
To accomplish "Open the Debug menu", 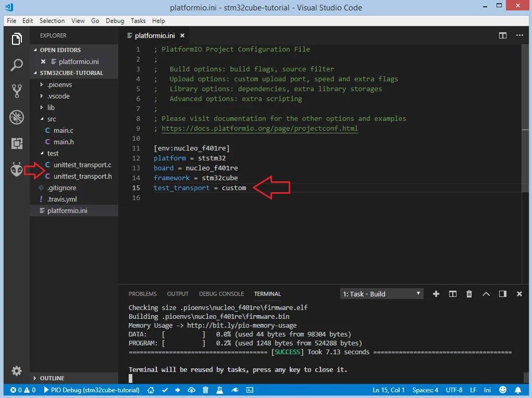I will [x=115, y=21].
